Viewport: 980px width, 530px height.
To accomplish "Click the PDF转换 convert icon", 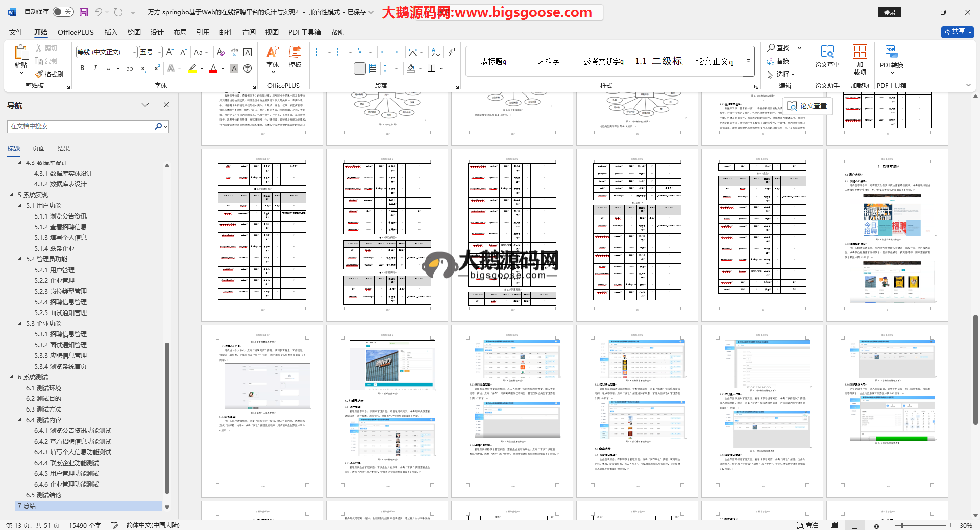I will tap(891, 56).
